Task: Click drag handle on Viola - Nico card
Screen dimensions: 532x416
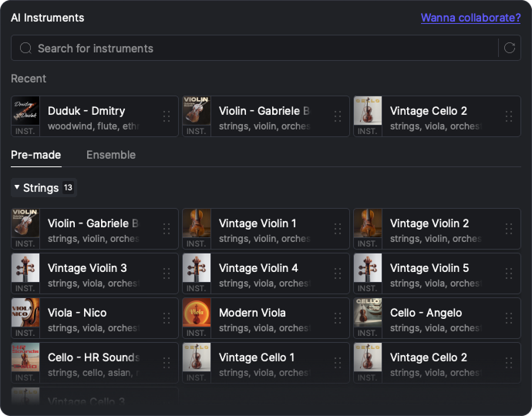Action: point(167,318)
